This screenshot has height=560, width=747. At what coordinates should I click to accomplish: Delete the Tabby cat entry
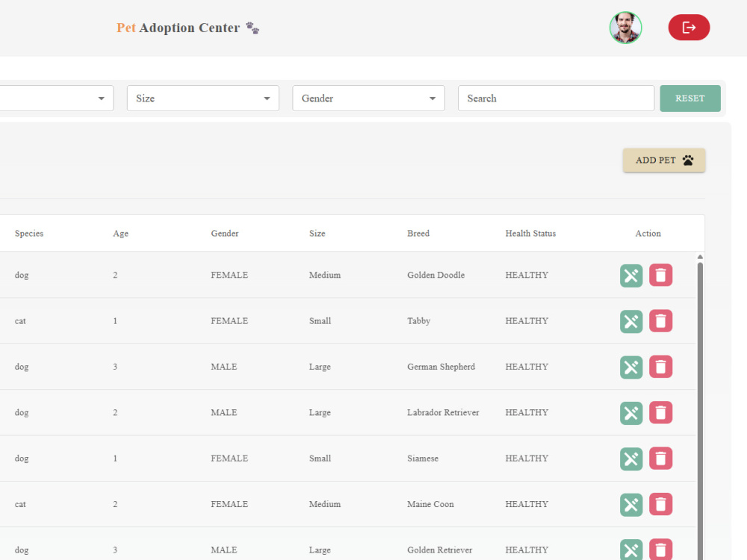click(x=661, y=321)
